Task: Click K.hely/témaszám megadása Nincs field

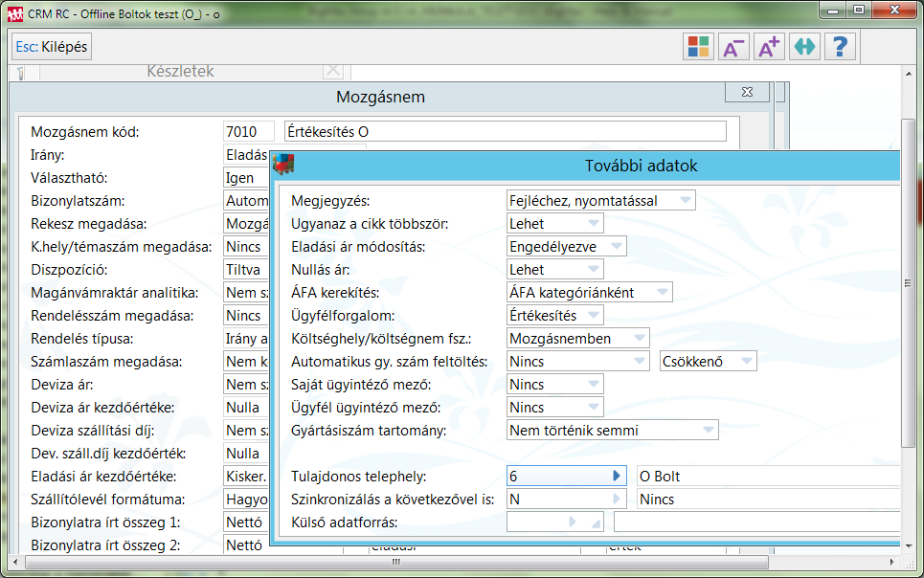Action: click(246, 246)
